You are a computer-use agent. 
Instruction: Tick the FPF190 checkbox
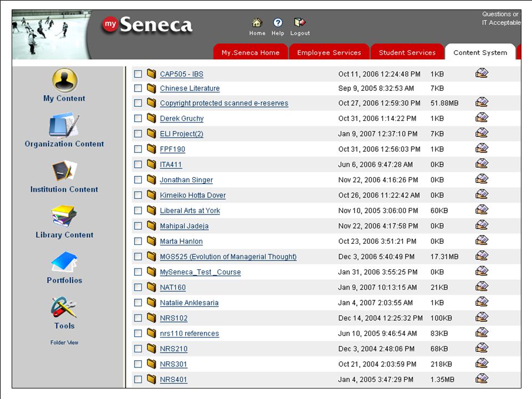(138, 149)
